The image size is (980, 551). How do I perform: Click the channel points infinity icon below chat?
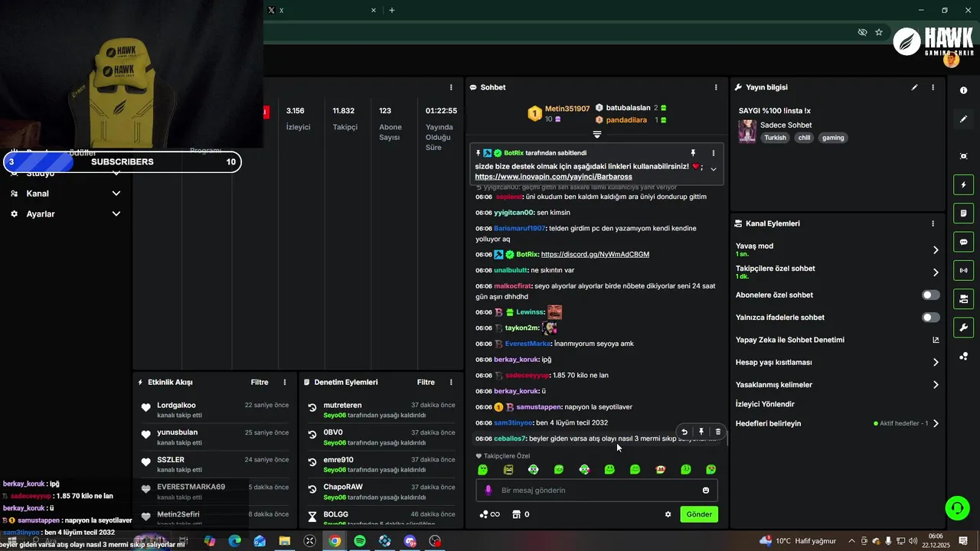(489, 514)
